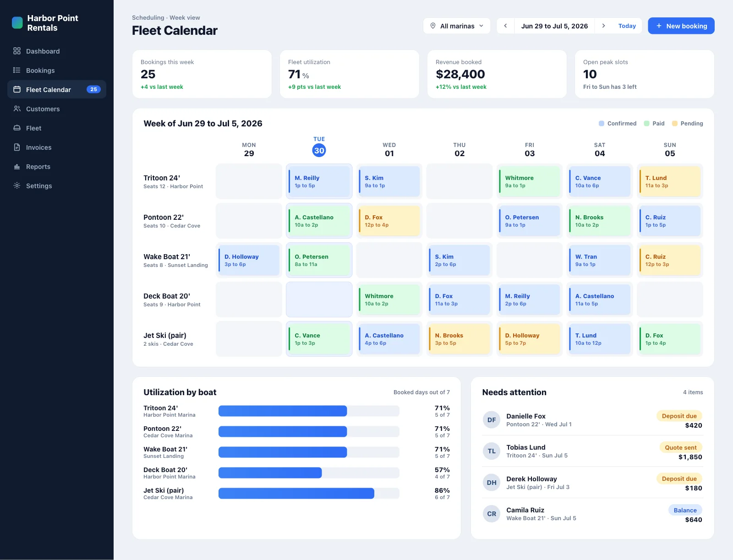Click the Fleet Calendar sidebar calendar icon
The height and width of the screenshot is (560, 733).
pos(17,89)
